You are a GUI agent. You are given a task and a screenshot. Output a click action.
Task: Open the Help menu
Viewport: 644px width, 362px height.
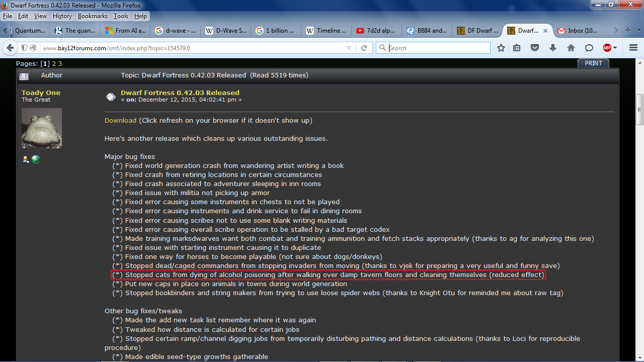(140, 16)
